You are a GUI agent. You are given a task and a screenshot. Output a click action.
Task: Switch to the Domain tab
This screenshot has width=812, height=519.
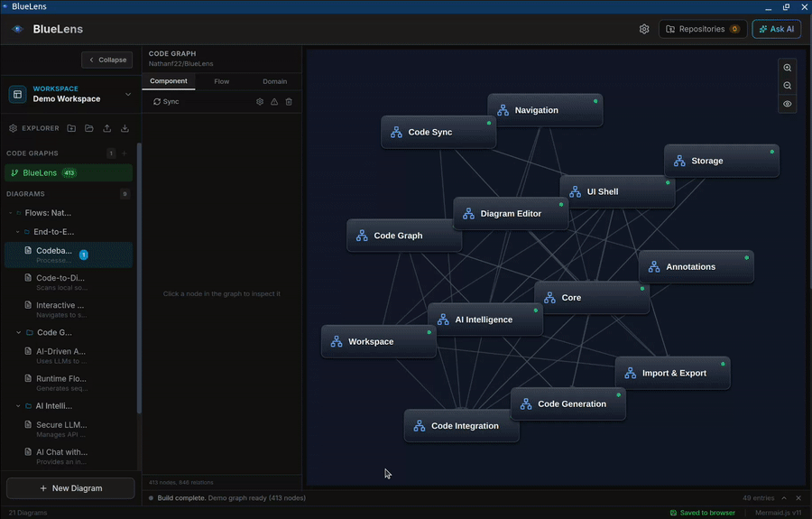point(274,81)
